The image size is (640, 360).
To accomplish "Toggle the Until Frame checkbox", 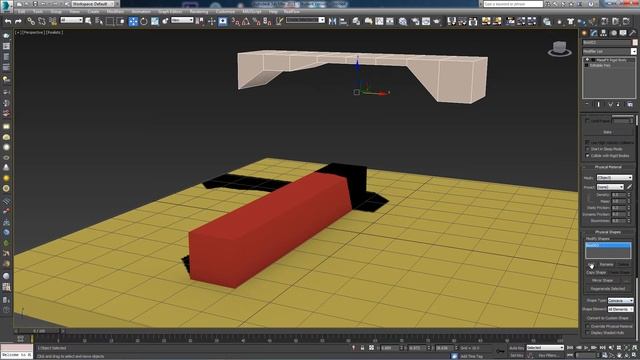I will pos(587,121).
